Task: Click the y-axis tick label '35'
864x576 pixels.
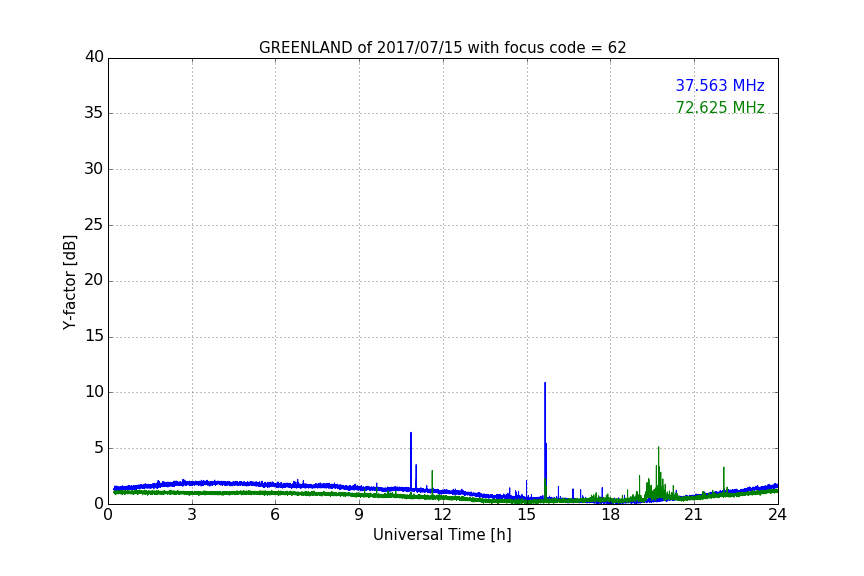Action: click(94, 113)
